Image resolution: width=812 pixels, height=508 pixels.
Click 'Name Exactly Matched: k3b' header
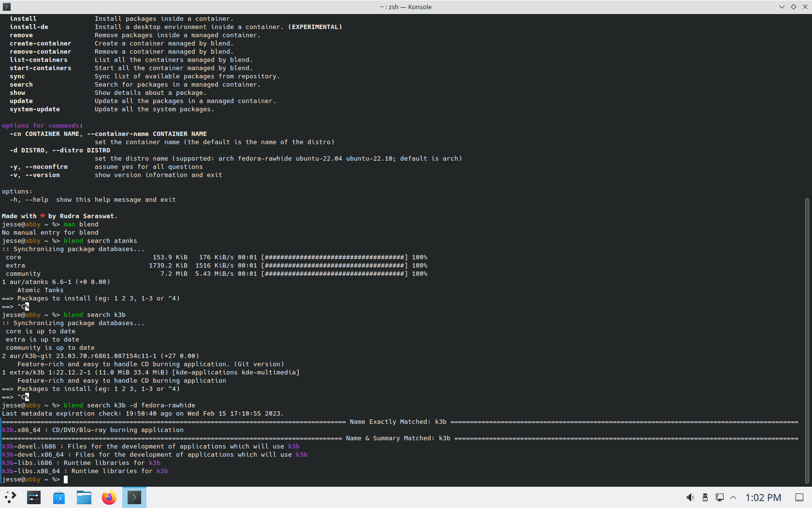398,422
